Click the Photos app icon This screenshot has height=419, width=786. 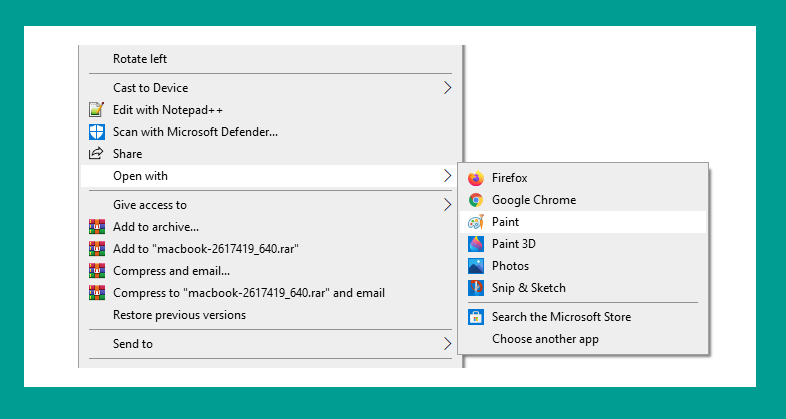(476, 266)
